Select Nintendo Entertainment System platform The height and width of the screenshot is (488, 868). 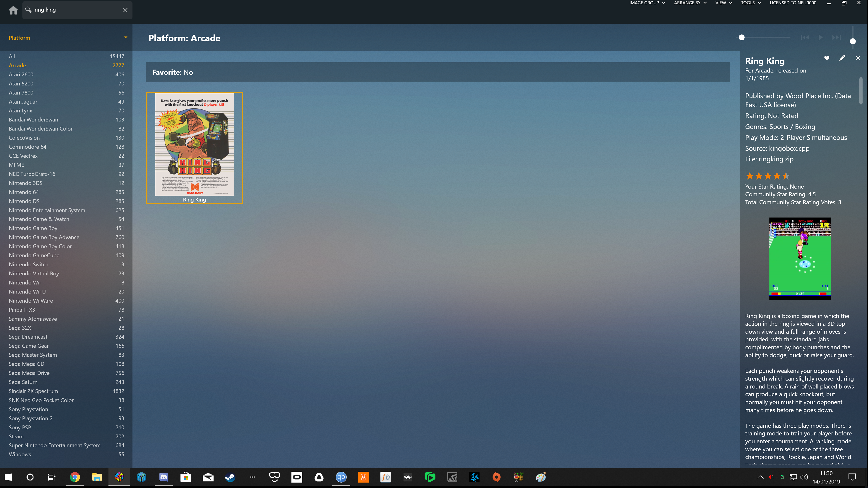tap(66, 210)
